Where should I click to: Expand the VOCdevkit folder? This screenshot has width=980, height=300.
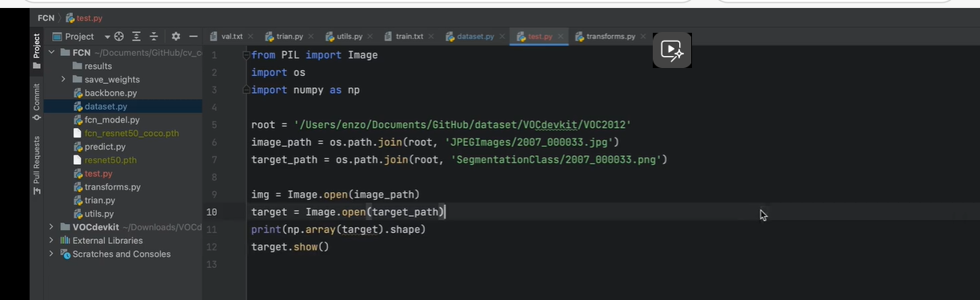point(52,227)
